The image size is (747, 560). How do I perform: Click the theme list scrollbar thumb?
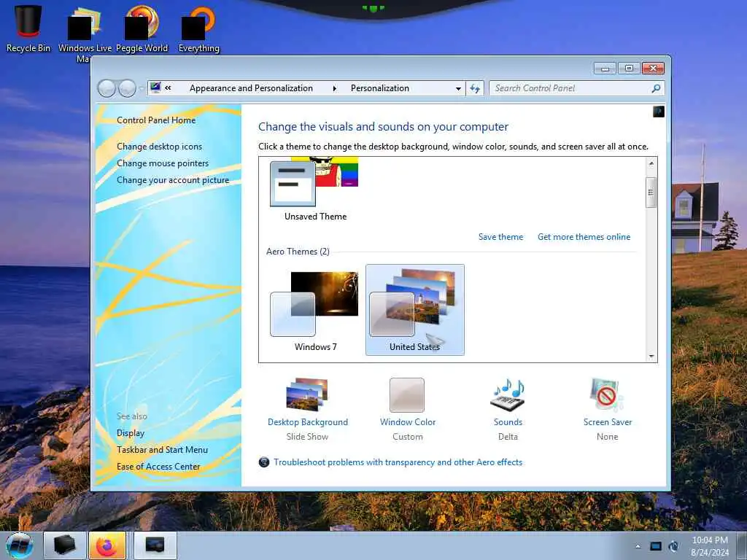click(x=651, y=192)
